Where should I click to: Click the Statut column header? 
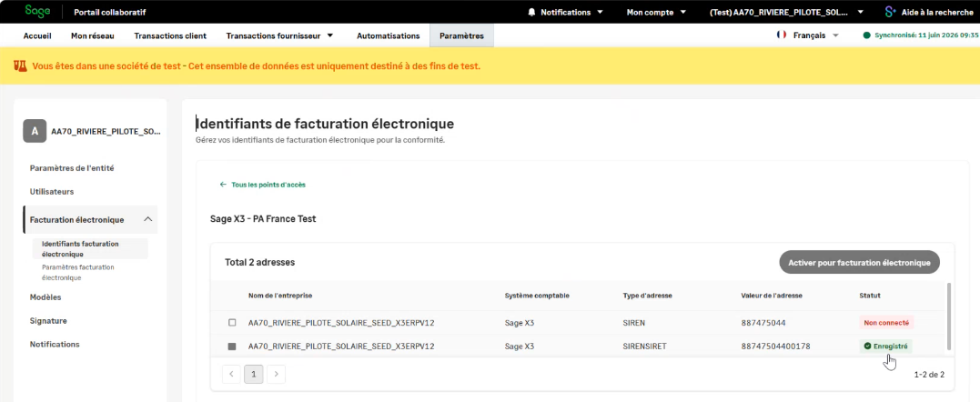[x=870, y=296]
